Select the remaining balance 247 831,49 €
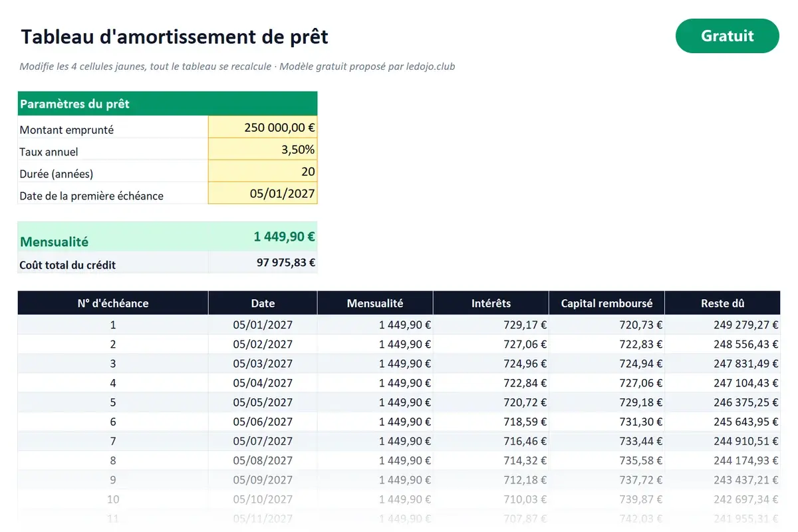Screen dimensions: 798x532 (722, 363)
